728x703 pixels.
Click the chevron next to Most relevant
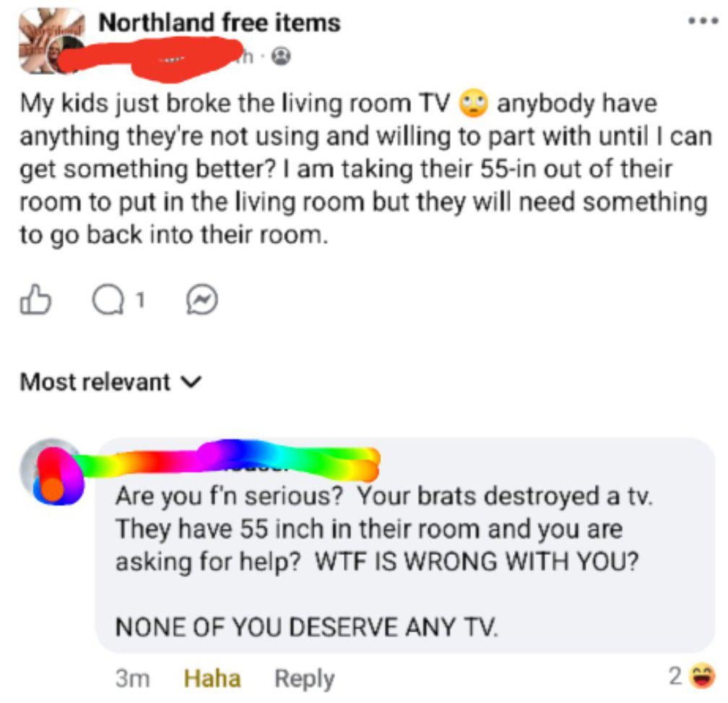[x=191, y=382]
